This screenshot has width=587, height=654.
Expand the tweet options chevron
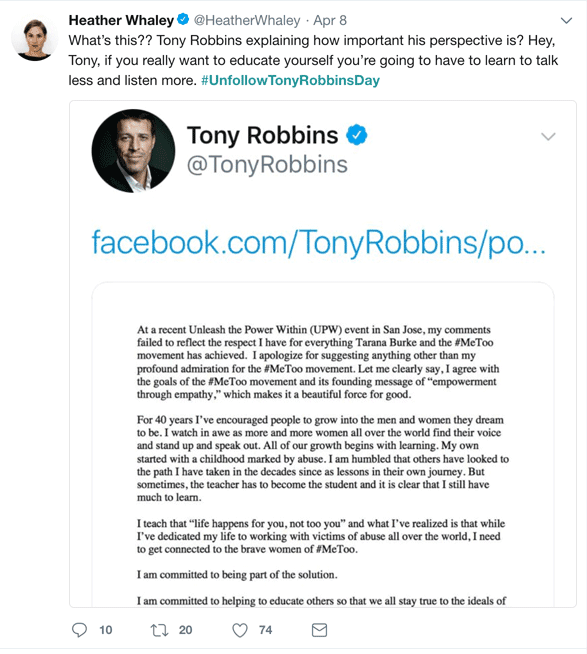(x=566, y=20)
